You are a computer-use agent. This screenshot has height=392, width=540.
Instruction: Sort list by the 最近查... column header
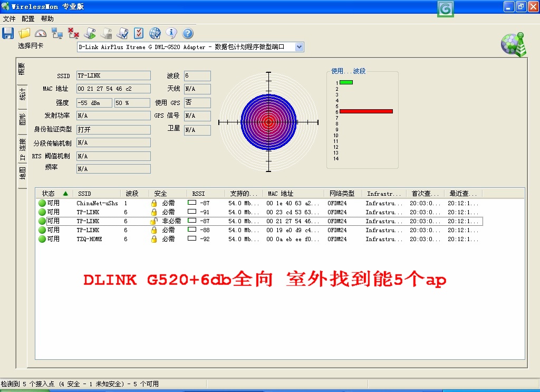coord(463,194)
